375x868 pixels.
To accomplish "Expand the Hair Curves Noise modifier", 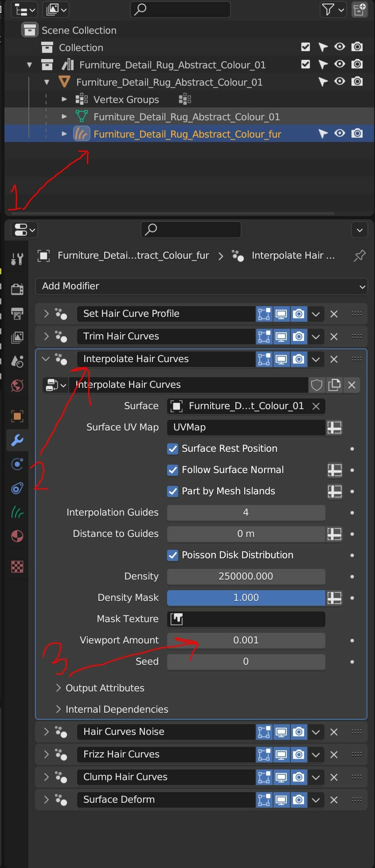I will (x=46, y=731).
